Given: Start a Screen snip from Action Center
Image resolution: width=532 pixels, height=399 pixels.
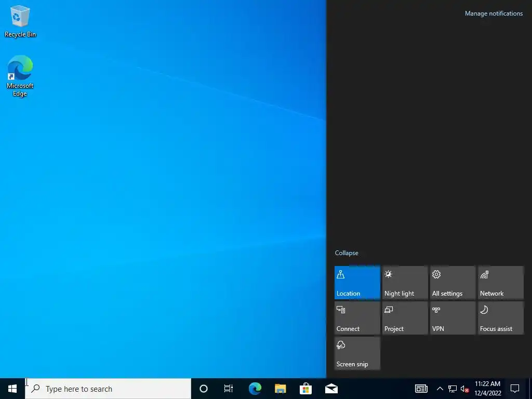Looking at the screenshot, I should point(357,353).
